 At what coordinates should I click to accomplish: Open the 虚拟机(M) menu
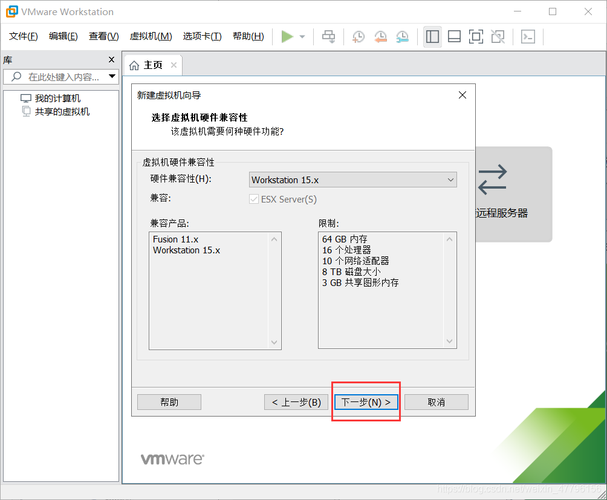click(x=151, y=36)
